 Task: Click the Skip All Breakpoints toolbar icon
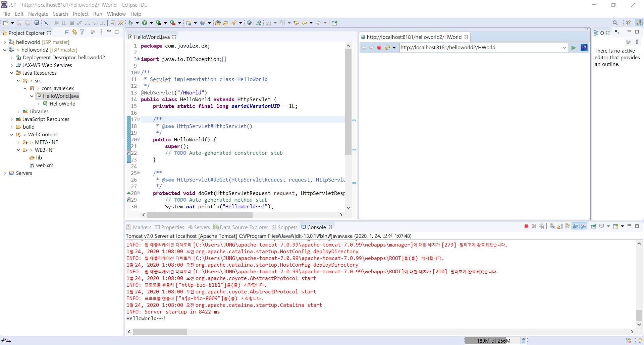(46, 23)
